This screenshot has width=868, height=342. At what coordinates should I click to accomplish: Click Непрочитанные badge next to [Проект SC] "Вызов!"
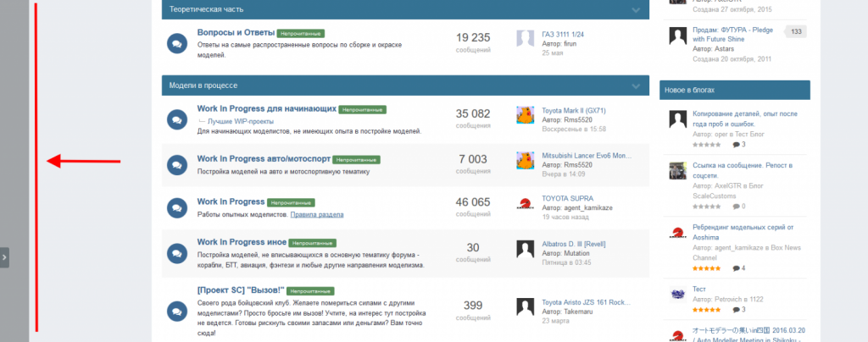311,290
